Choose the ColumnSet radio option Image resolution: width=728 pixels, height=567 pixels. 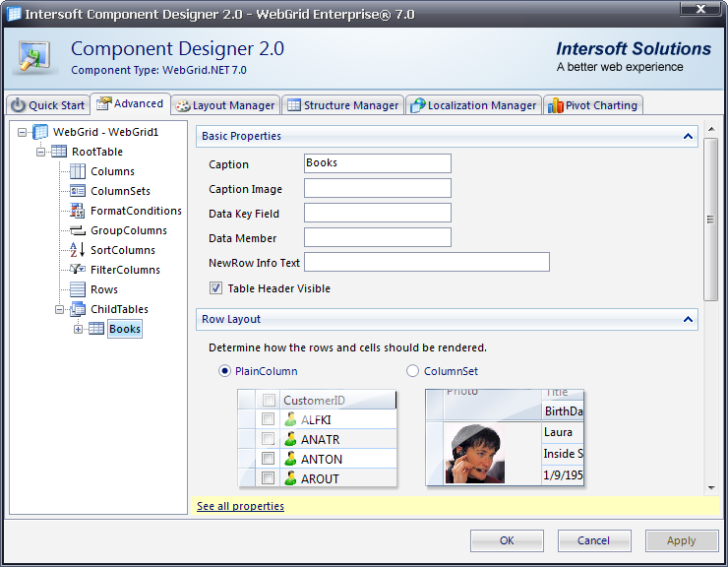(x=413, y=371)
